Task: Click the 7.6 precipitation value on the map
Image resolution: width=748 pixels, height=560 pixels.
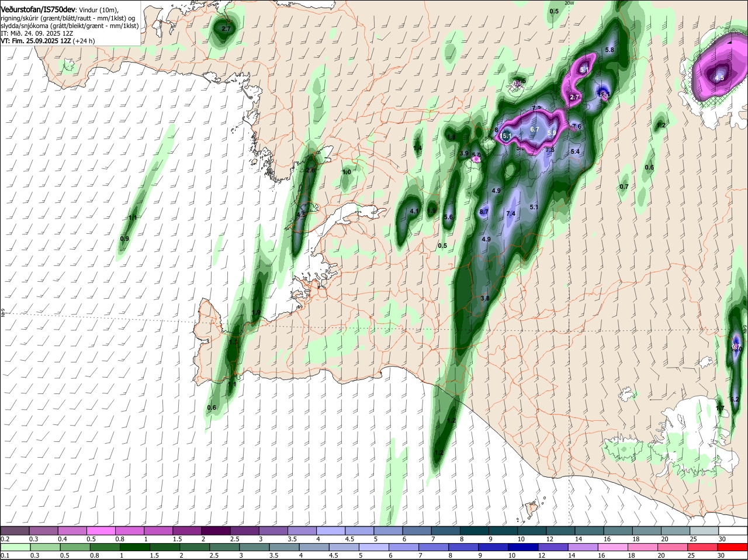Action: tap(577, 126)
